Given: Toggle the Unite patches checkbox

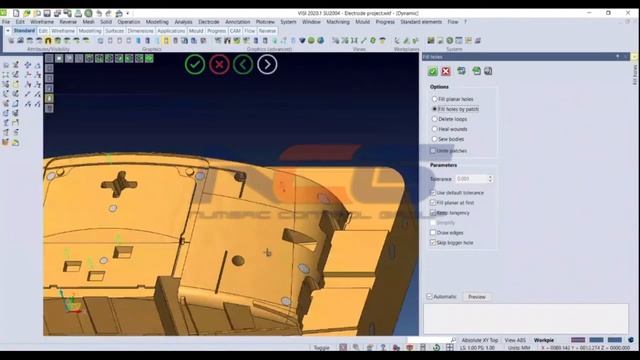Looking at the screenshot, I should (x=433, y=151).
